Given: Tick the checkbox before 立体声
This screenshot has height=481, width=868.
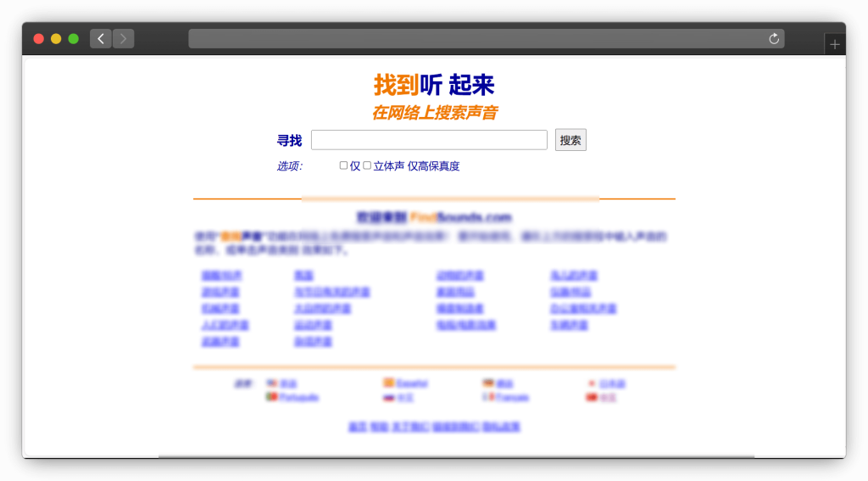Looking at the screenshot, I should (x=367, y=165).
